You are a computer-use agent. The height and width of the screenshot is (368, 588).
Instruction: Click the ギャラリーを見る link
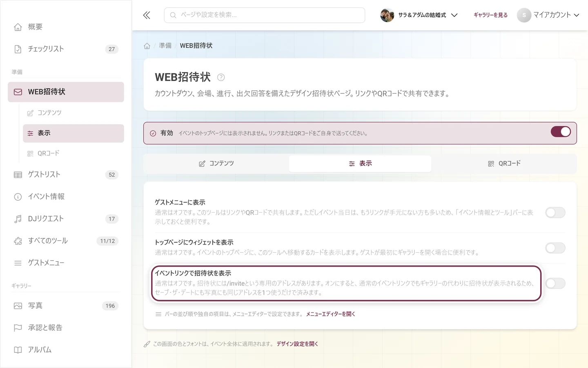tap(490, 15)
